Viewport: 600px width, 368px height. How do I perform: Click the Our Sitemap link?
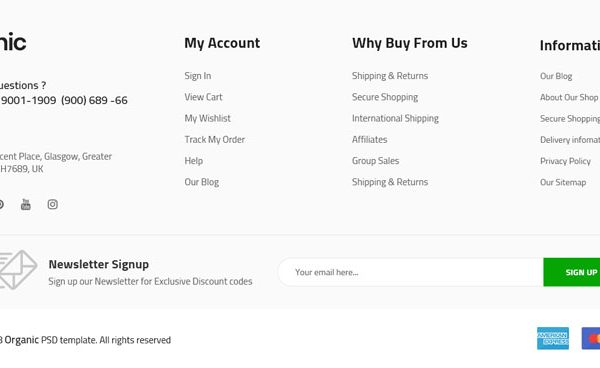563,182
